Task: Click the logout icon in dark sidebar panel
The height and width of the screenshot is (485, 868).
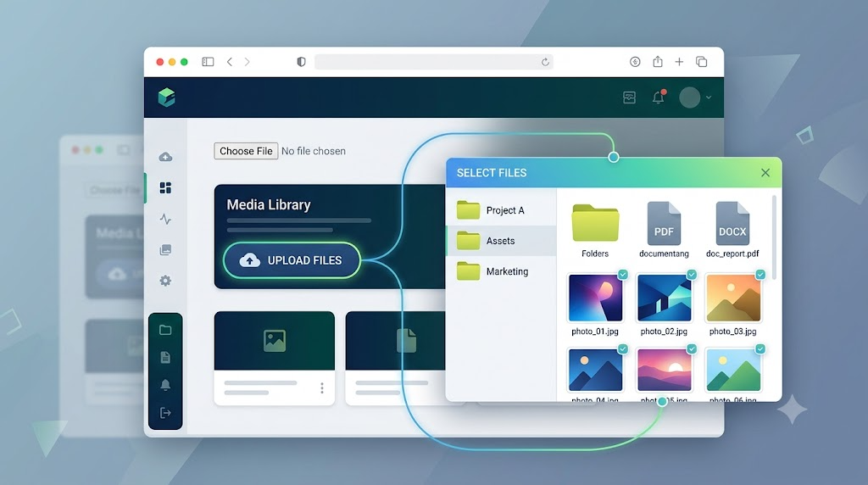Action: (x=165, y=412)
